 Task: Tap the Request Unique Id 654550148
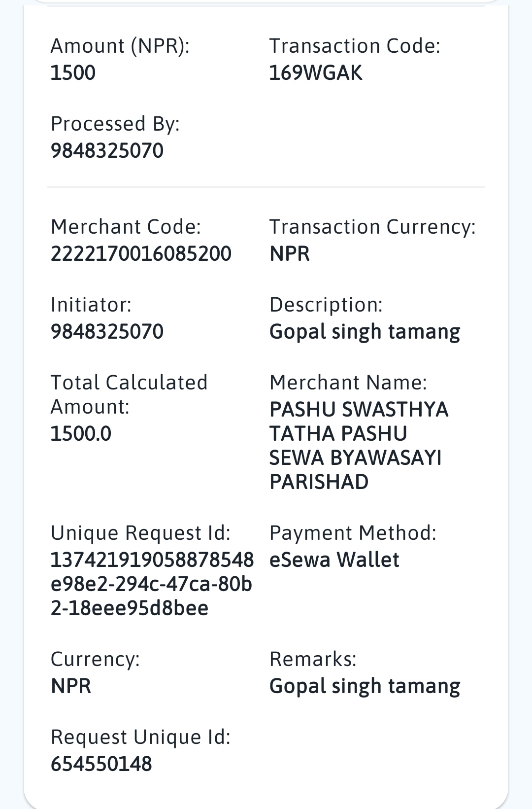coord(101,764)
